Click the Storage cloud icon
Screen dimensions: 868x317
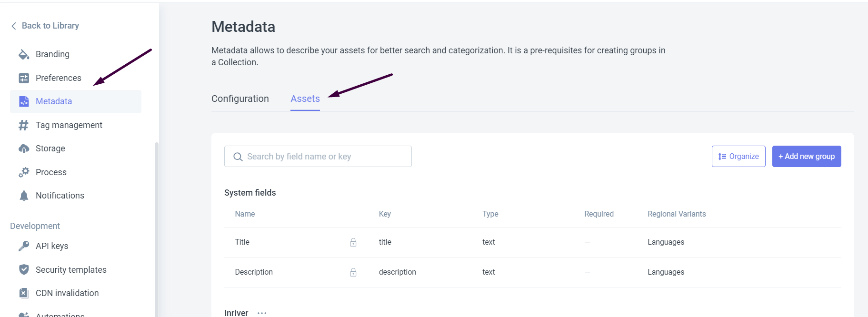point(23,149)
